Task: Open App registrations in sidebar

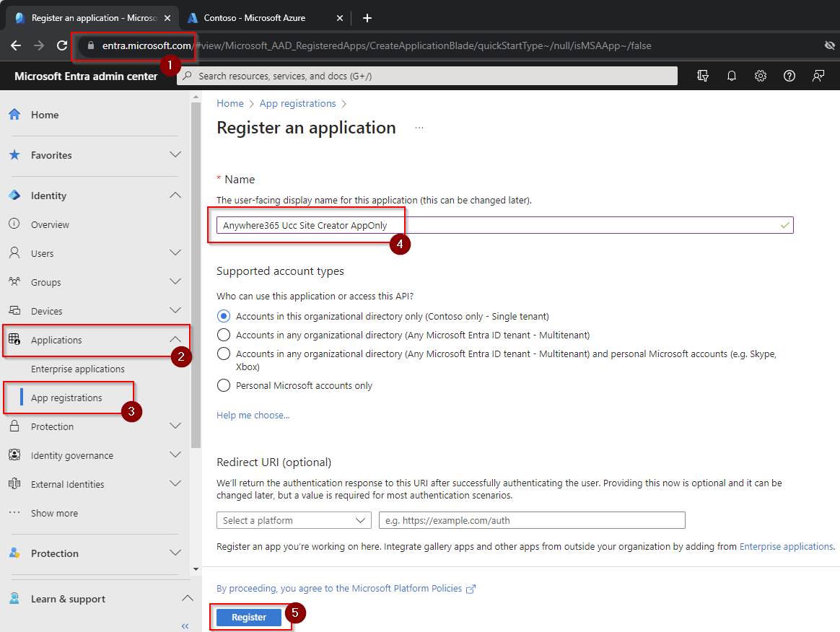Action: point(66,398)
